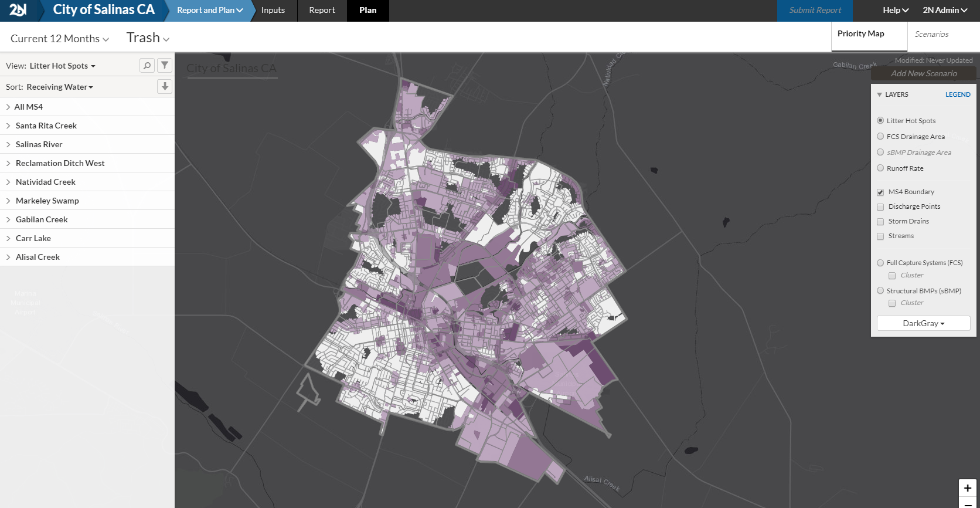Viewport: 980px width, 508px height.
Task: Click the filter funnel icon
Action: coord(165,66)
